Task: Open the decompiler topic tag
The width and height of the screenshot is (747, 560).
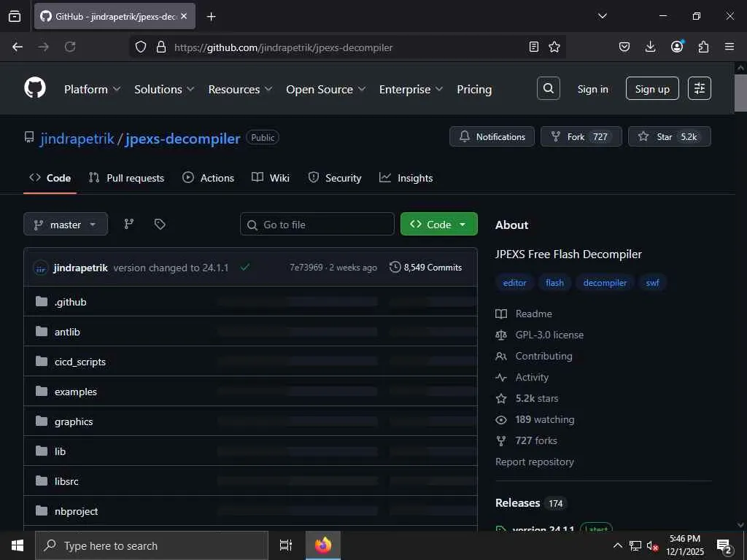Action: (x=605, y=283)
